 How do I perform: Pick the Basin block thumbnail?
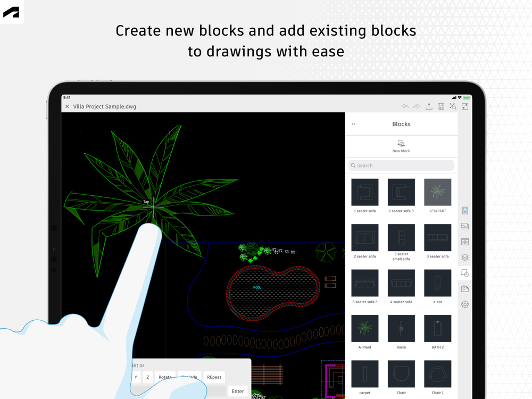coord(401,328)
